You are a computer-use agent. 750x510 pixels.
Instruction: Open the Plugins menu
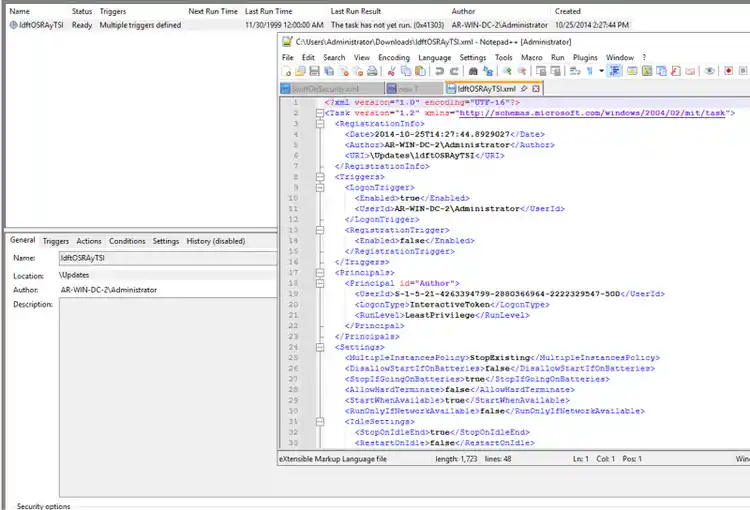[x=585, y=58]
